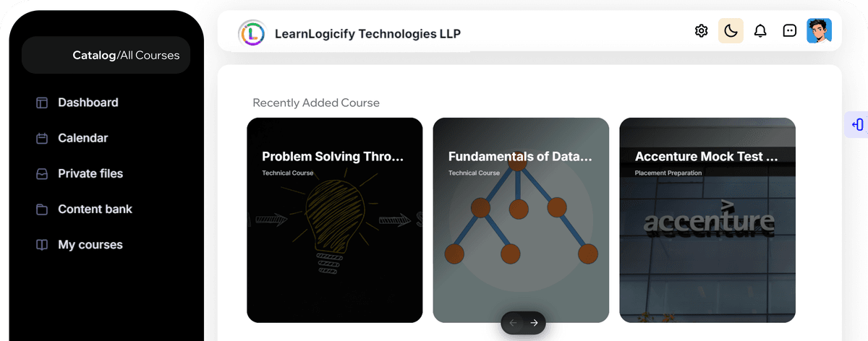
Task: Click the Dashboard icon in sidebar
Action: [x=42, y=103]
